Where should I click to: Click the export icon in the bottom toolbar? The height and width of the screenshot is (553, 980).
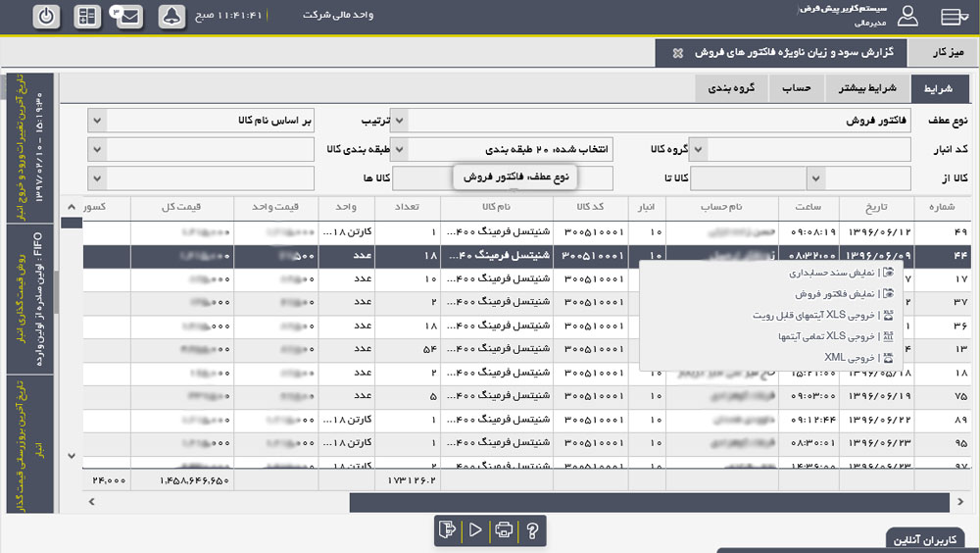(448, 530)
